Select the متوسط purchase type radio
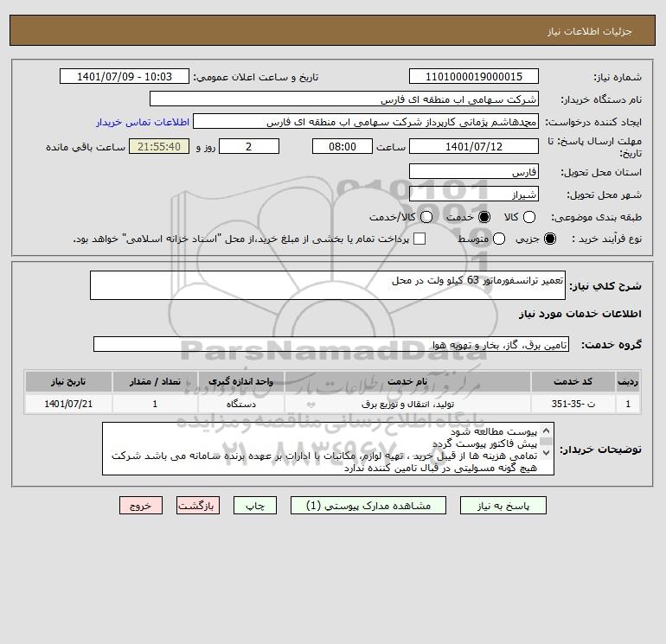This screenshot has height=644, width=666. coord(499,239)
